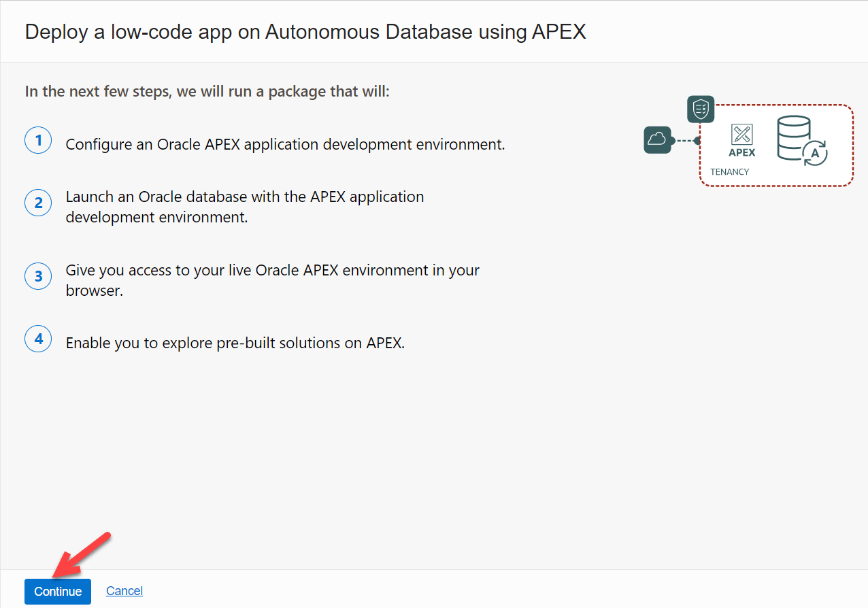Click the step 2 numbered circle
The height and width of the screenshot is (608, 868).
point(38,203)
